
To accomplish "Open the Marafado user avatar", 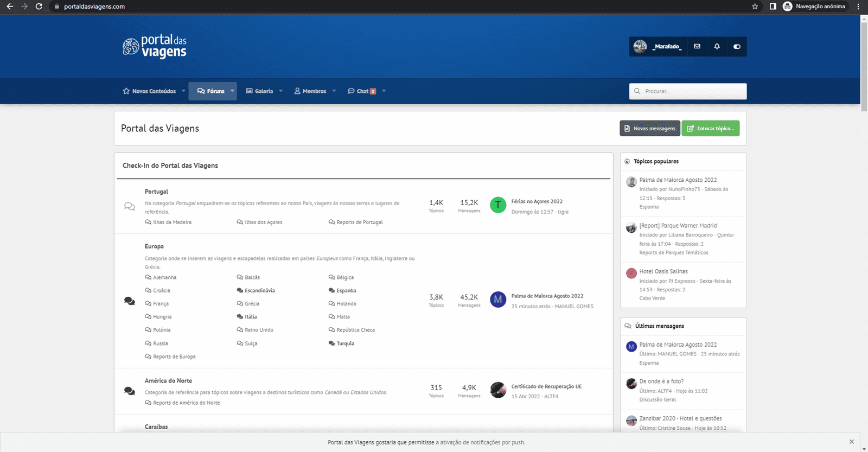I will pyautogui.click(x=640, y=47).
